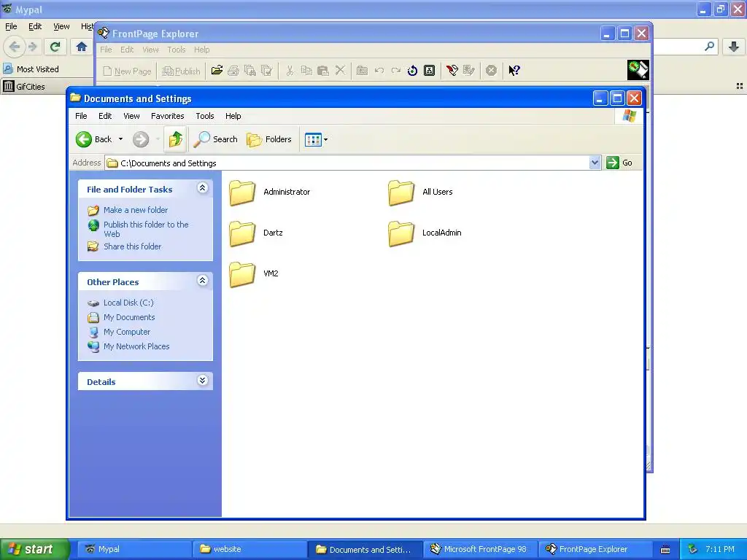Open the File menu in Mypal

[11, 27]
